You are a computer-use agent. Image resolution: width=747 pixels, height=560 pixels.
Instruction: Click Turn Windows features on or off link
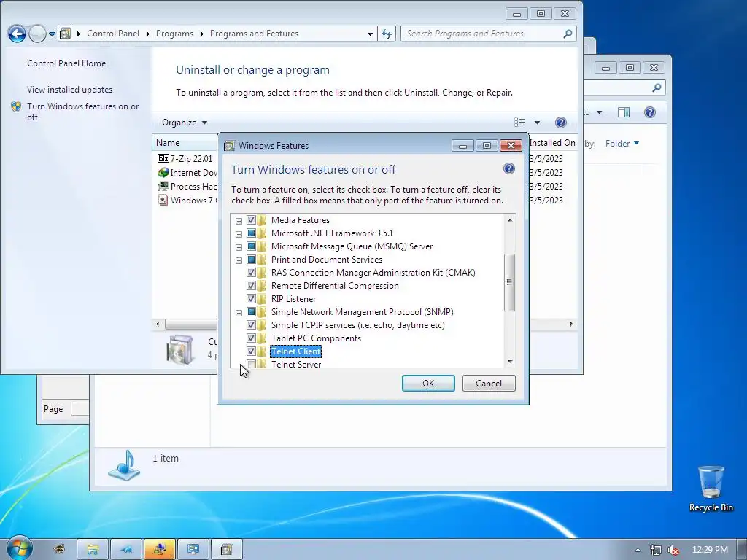click(83, 112)
